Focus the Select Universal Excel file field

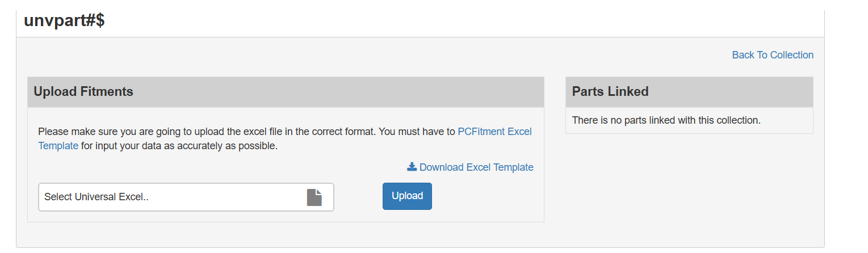click(x=186, y=197)
